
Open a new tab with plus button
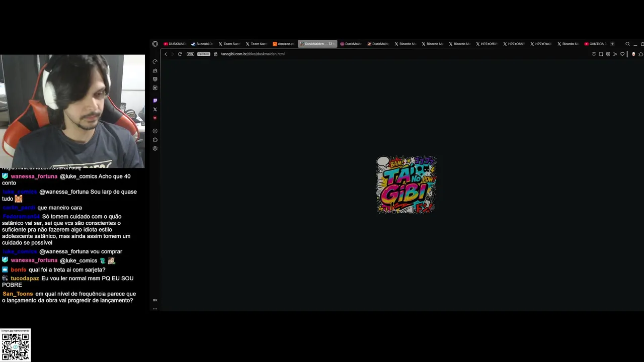612,44
